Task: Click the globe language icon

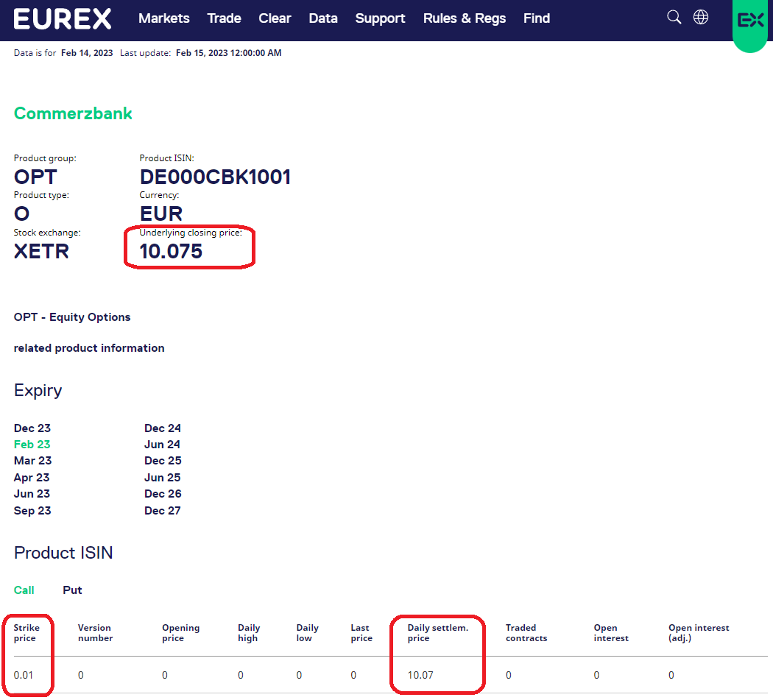Action: click(701, 17)
